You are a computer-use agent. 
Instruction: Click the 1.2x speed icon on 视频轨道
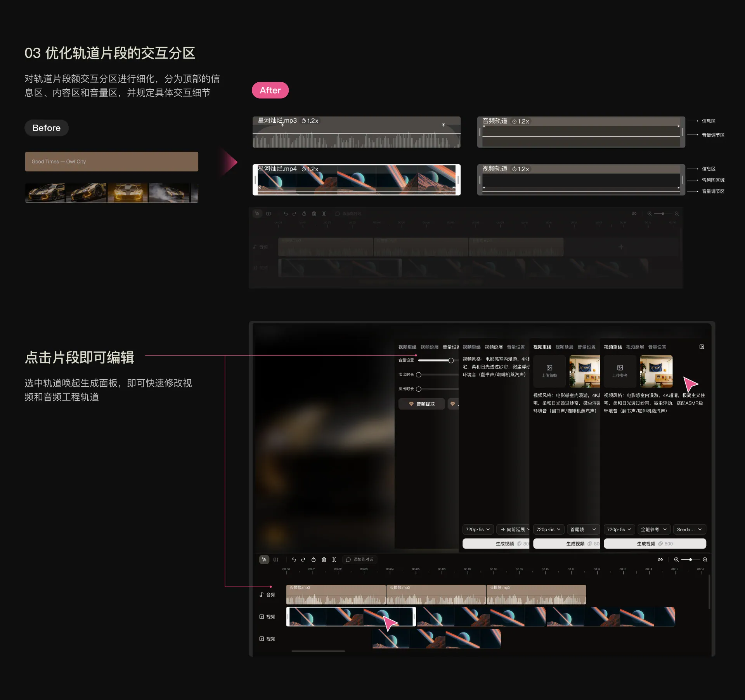515,169
